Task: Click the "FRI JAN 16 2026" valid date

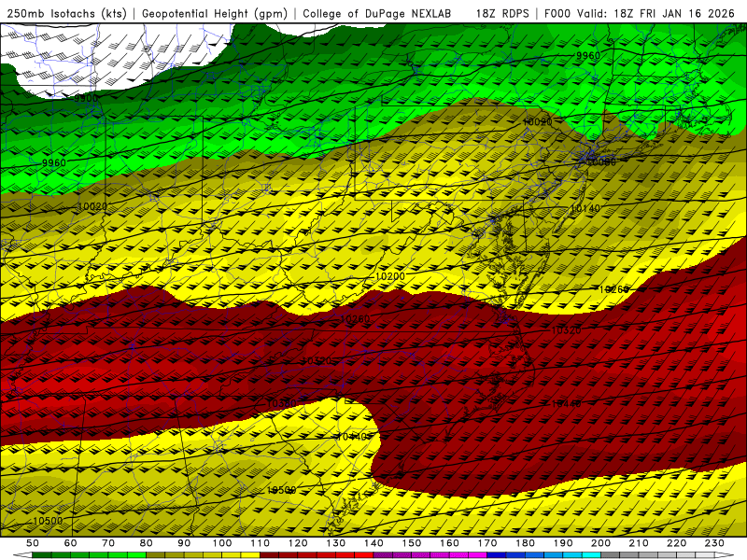Action: (x=687, y=13)
